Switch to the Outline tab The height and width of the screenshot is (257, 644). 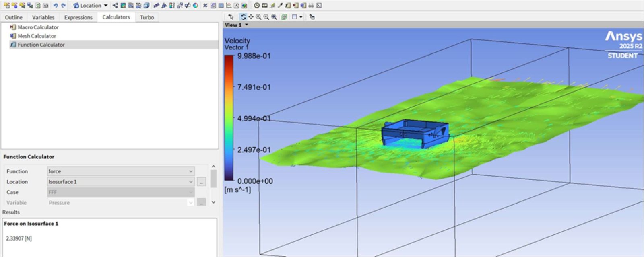click(x=14, y=17)
